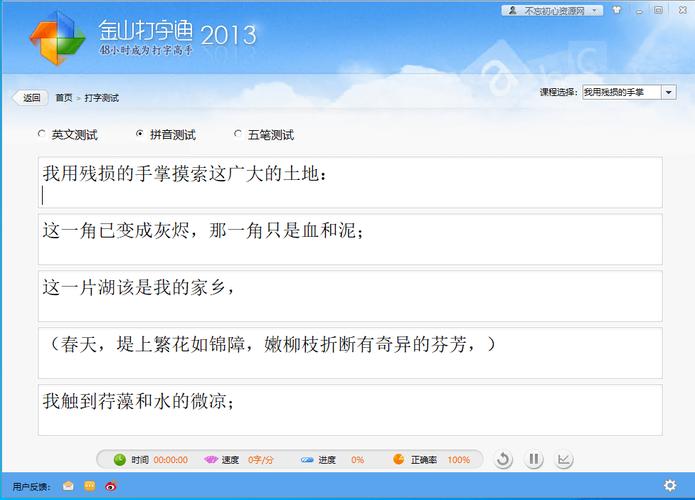The height and width of the screenshot is (500, 695).
Task: Open the results chart icon
Action: [x=564, y=459]
